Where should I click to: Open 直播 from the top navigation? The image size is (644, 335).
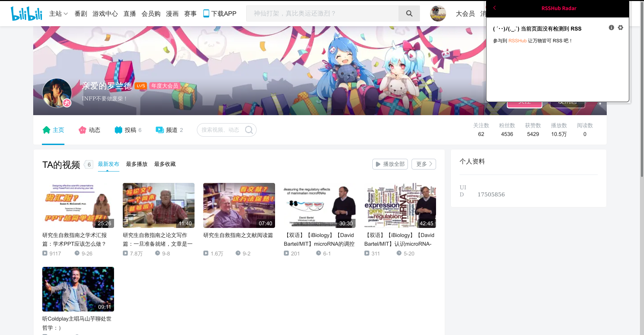coord(130,13)
